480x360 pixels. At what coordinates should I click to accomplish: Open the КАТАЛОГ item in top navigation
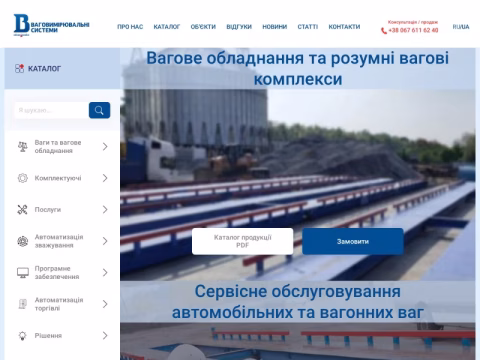point(167,27)
